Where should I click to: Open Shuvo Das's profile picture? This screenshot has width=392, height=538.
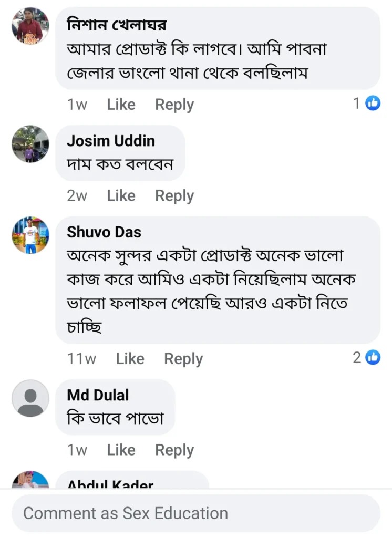pyautogui.click(x=30, y=235)
